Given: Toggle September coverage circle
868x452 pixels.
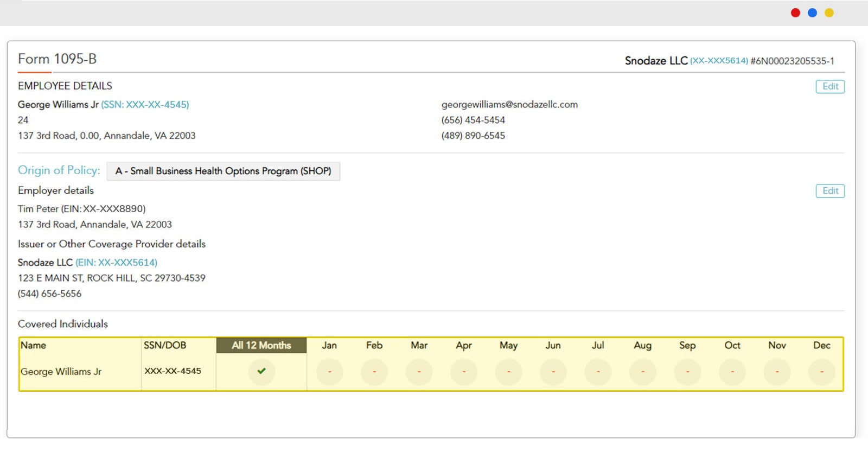Looking at the screenshot, I should click(687, 372).
